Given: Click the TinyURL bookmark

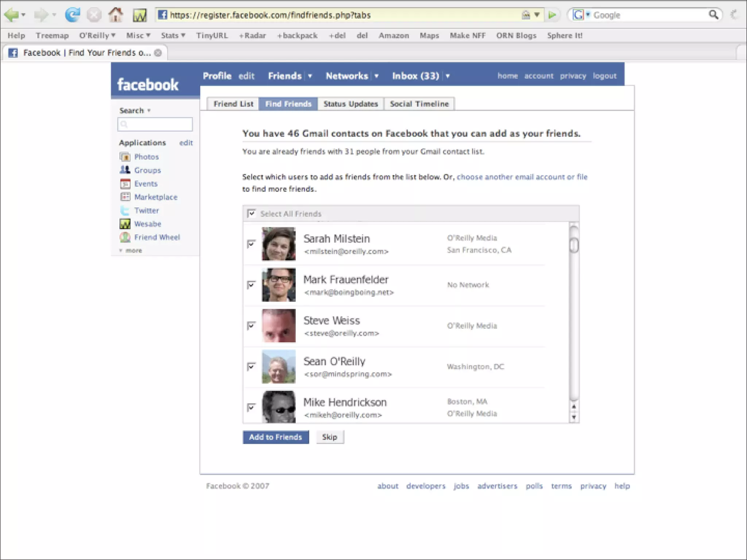Looking at the screenshot, I should [212, 35].
